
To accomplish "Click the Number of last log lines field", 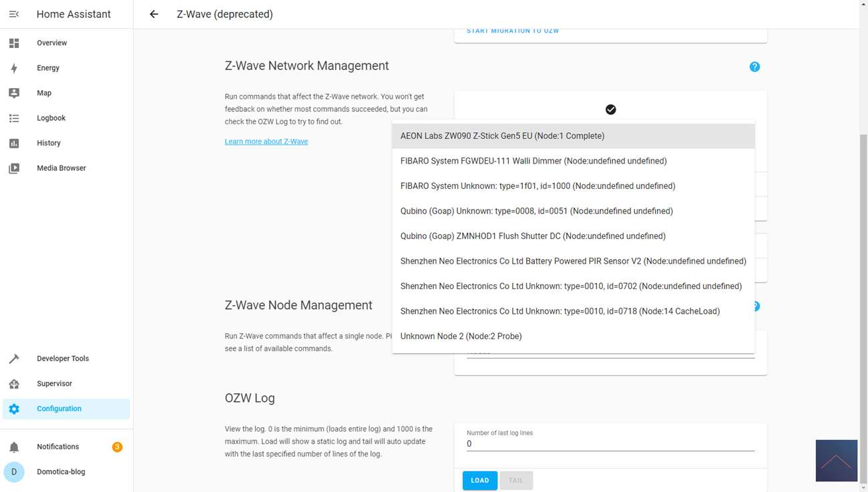I will [610, 444].
